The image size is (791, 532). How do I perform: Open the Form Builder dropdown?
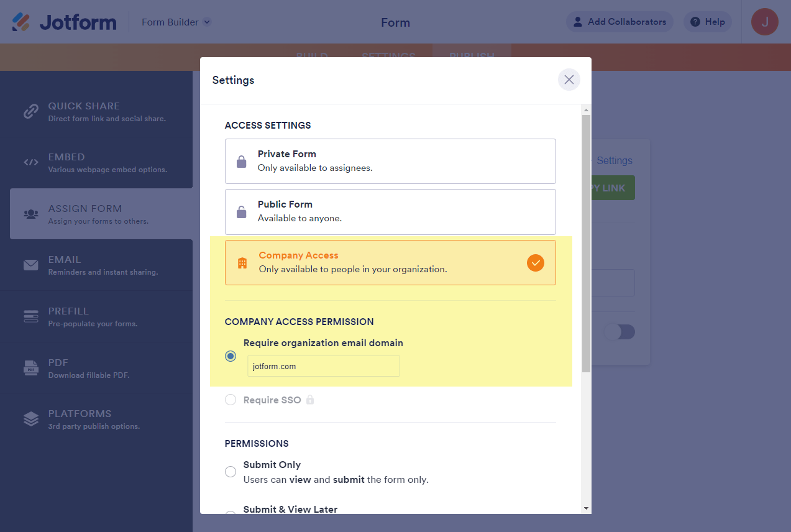point(176,22)
